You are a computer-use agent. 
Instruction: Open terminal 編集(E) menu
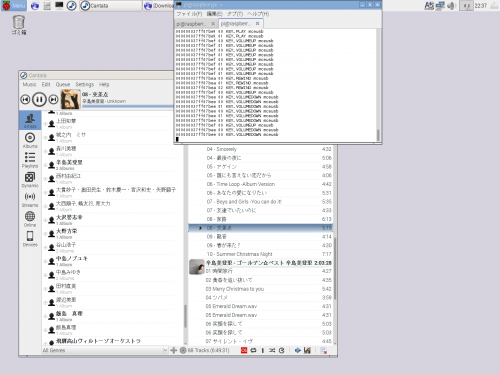214,14
